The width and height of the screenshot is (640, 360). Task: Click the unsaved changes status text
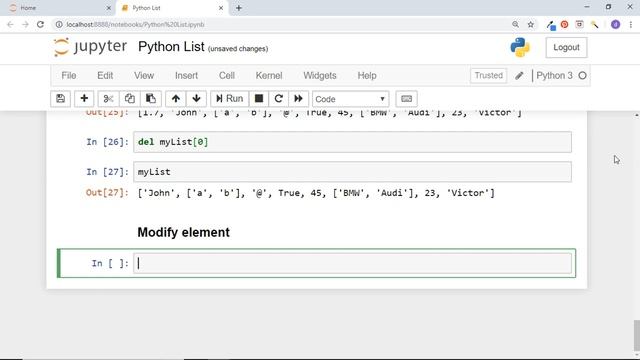[238, 49]
